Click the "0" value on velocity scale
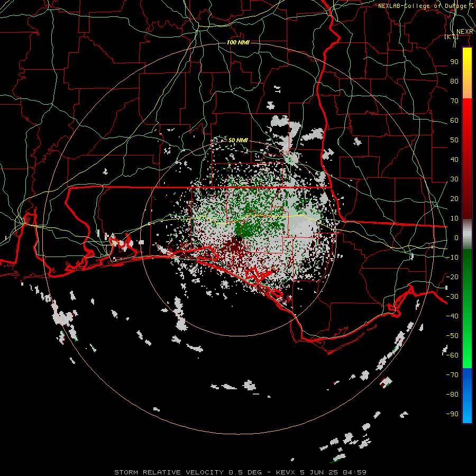The height and width of the screenshot is (476, 476). pyautogui.click(x=456, y=237)
